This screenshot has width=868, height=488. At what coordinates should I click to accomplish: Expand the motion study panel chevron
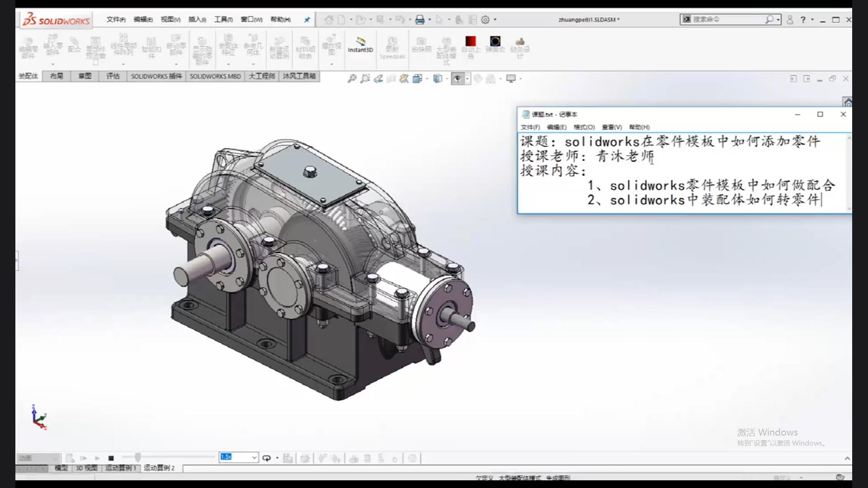coord(847,458)
